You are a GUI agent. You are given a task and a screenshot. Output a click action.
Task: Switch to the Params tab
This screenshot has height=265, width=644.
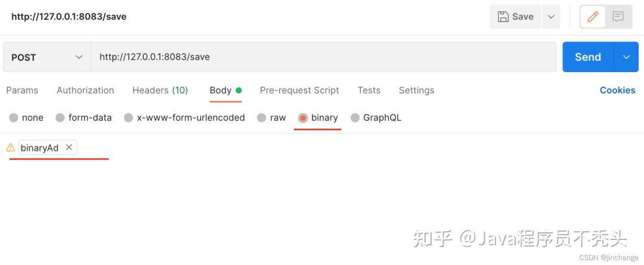click(x=22, y=91)
